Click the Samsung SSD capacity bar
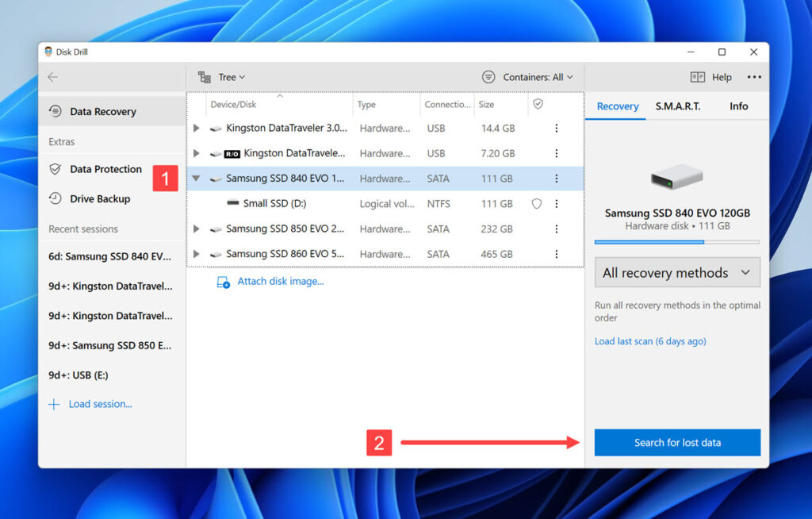The image size is (812, 519). tap(676, 241)
